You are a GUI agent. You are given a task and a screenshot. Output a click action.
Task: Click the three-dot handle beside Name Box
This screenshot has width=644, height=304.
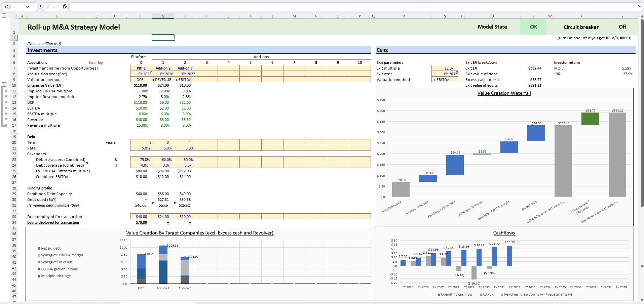coord(40,7)
